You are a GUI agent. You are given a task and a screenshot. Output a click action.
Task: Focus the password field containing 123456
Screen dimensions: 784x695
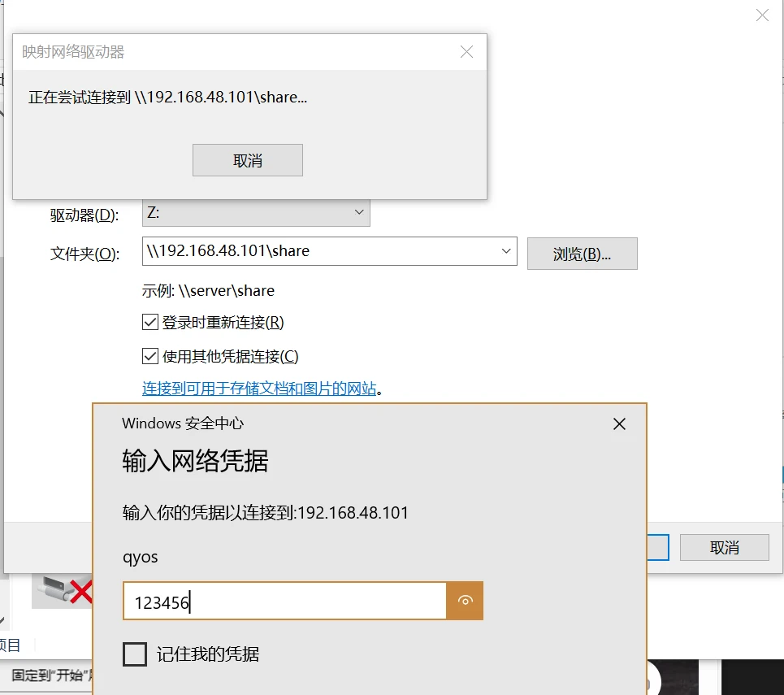(284, 602)
